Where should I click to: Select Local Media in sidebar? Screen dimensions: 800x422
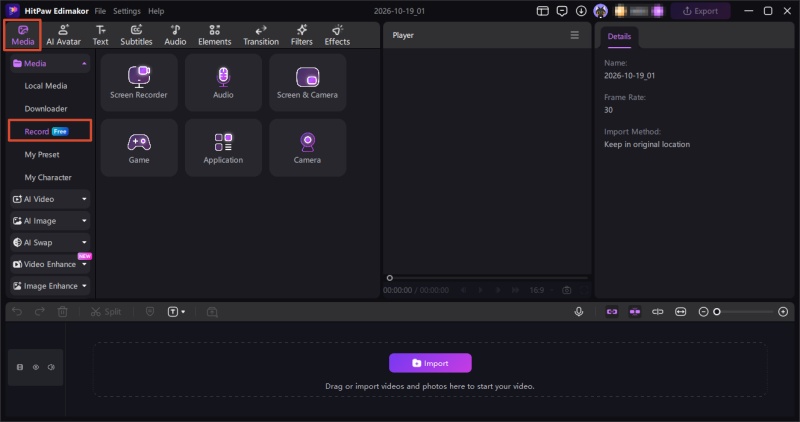[46, 86]
